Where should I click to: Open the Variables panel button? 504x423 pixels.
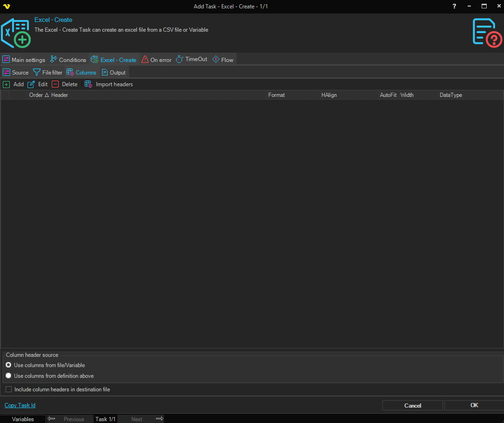(x=23, y=419)
